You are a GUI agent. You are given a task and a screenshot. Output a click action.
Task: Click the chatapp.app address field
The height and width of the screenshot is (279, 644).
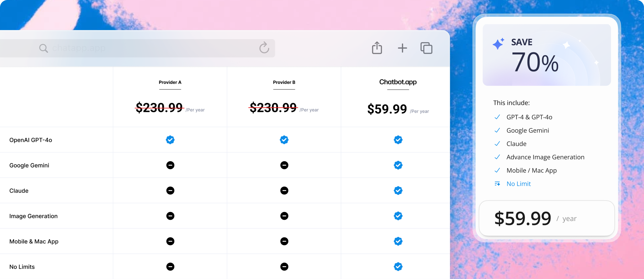[x=149, y=48]
